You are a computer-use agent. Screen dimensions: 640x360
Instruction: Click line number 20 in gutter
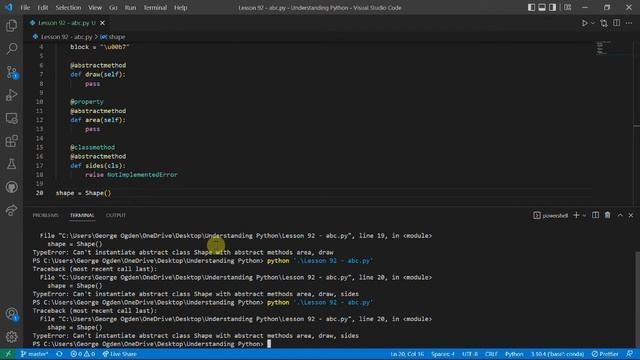click(x=40, y=193)
